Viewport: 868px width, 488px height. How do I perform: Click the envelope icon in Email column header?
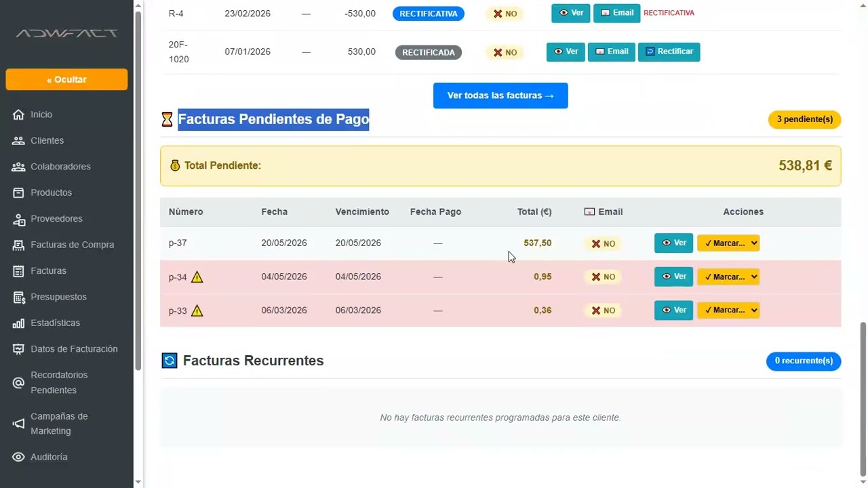coord(589,212)
